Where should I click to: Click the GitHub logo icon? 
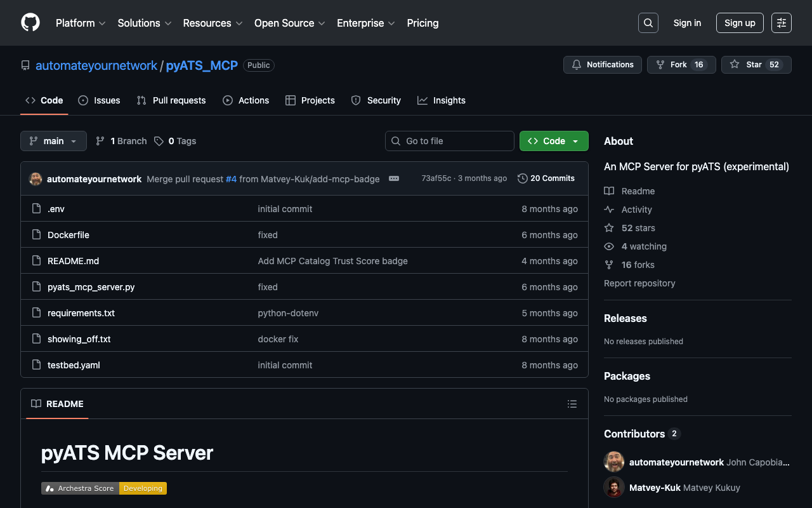[x=30, y=23]
